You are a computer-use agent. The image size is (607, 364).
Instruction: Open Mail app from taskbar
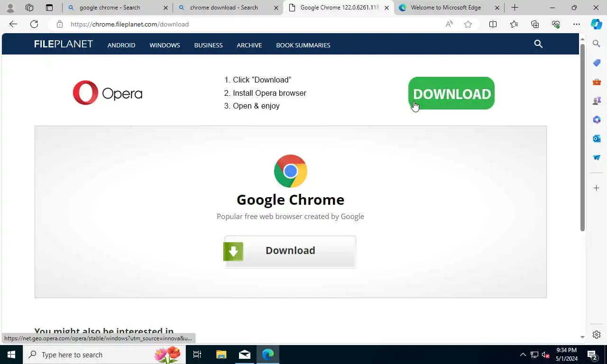pos(245,355)
